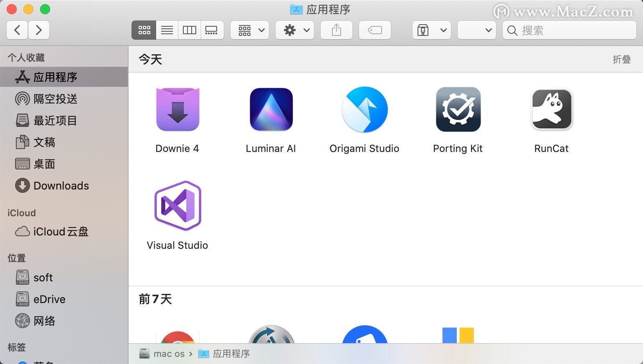Select the Visual Studio app icon
The width and height of the screenshot is (643, 364).
[x=178, y=206]
